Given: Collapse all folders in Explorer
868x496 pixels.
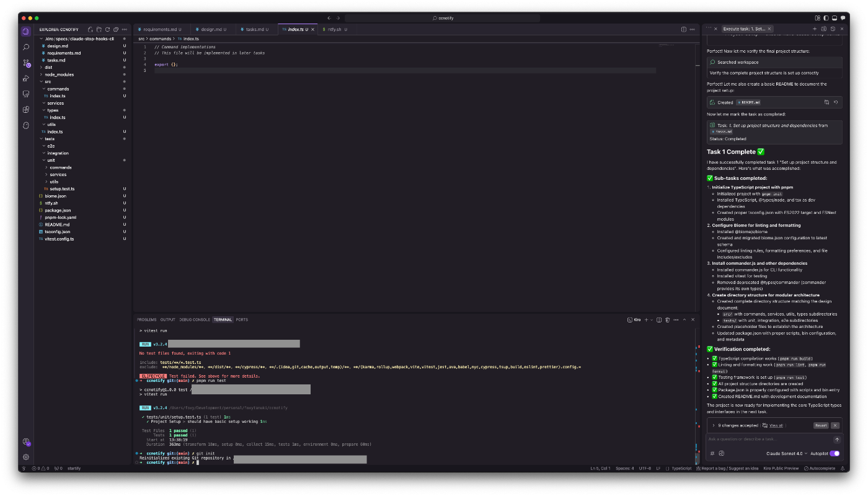Looking at the screenshot, I should coord(116,29).
